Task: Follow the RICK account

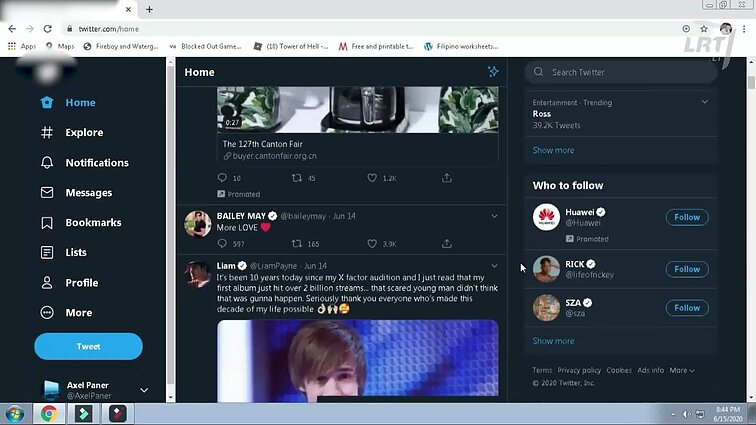Action: 687,269
